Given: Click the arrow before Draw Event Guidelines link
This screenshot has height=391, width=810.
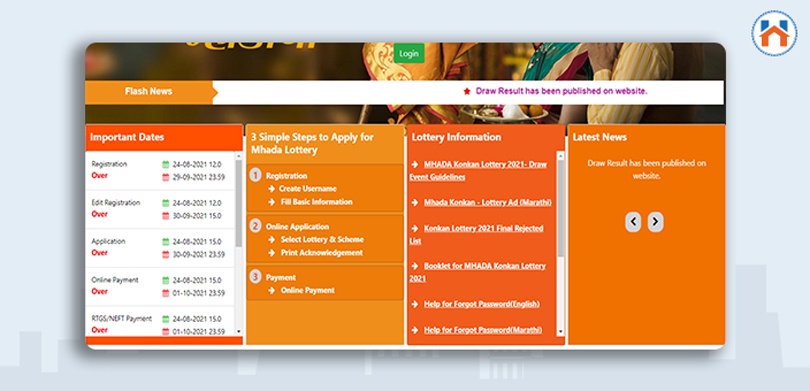Looking at the screenshot, I should click(x=414, y=164).
